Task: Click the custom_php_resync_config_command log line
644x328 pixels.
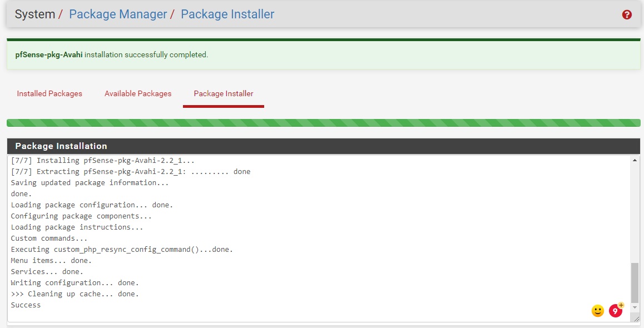Action: tap(122, 250)
